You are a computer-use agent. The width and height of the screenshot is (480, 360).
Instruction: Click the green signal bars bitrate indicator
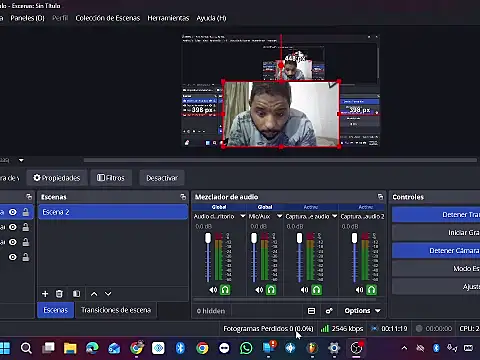[x=324, y=329]
